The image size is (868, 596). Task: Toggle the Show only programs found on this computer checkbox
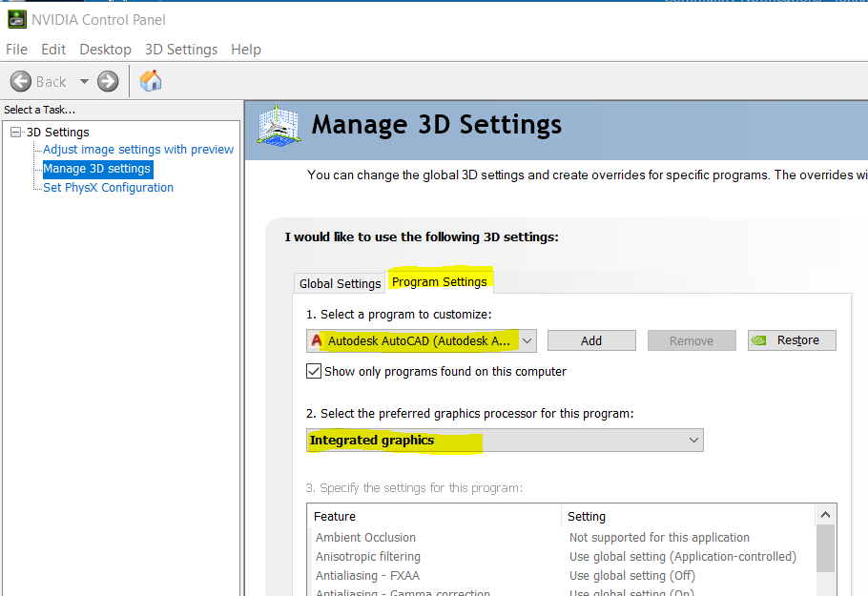[x=314, y=371]
